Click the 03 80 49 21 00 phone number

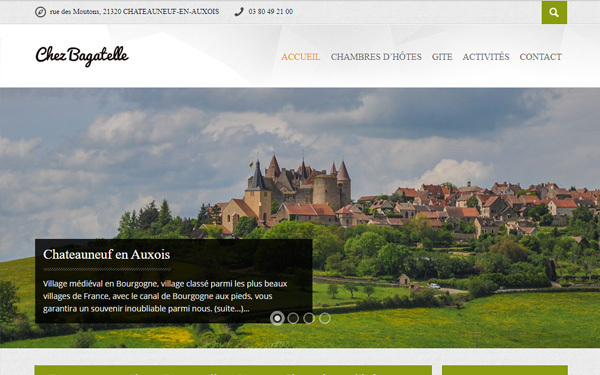[x=271, y=12]
